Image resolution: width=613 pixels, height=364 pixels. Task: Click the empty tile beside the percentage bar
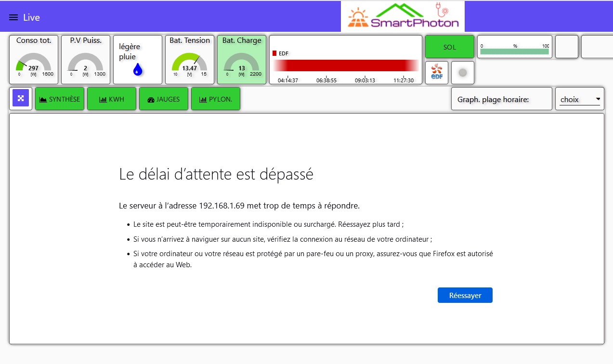click(567, 47)
